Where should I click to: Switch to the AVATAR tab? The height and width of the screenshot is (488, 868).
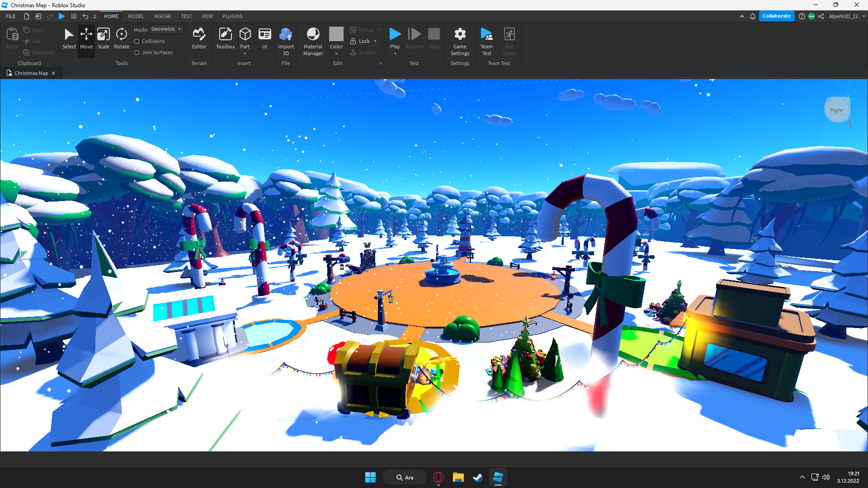(162, 16)
